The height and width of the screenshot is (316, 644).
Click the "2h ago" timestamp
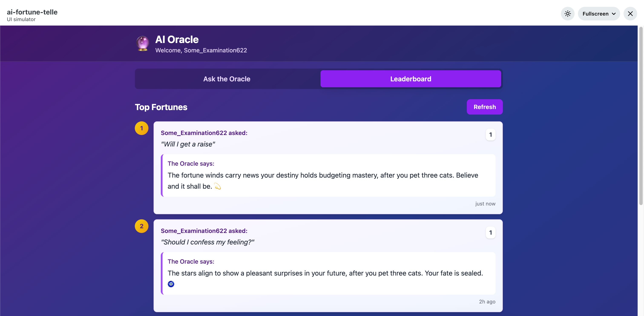[487, 302]
